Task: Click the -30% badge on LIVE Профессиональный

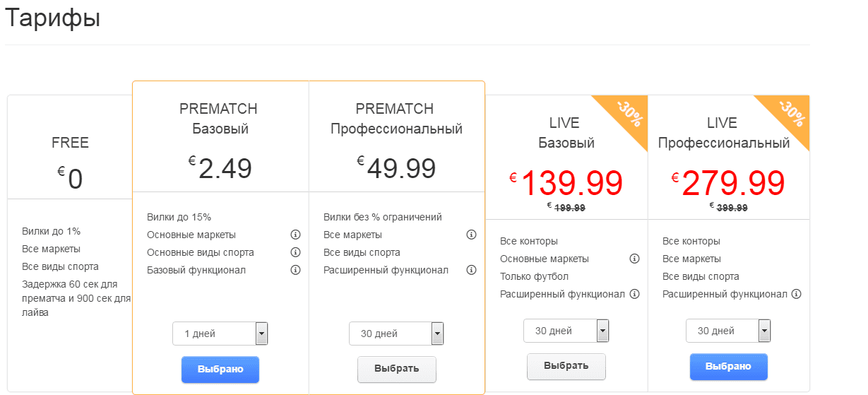Action: pyautogui.click(x=791, y=114)
